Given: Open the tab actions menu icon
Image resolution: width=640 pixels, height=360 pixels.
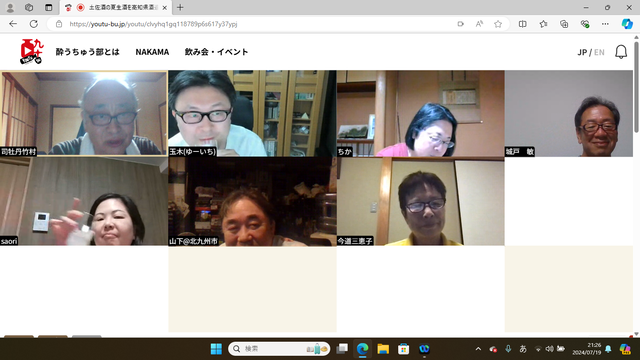Looking at the screenshot, I should point(49,7).
